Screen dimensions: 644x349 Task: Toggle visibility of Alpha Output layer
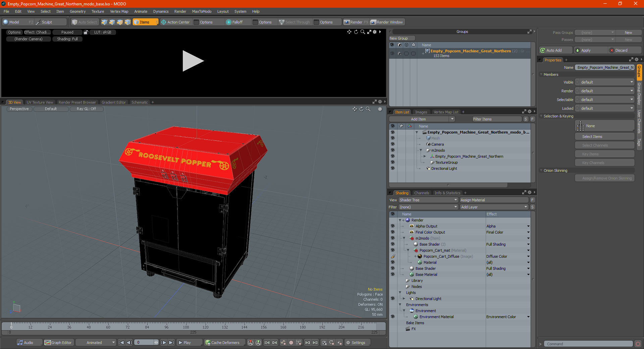point(392,226)
